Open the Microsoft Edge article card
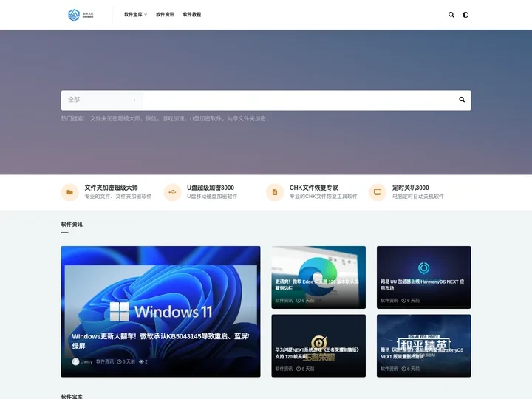The height and width of the screenshot is (399, 532). (x=318, y=277)
